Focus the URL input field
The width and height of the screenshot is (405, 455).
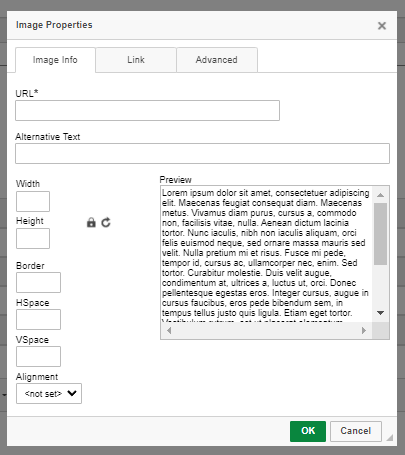(x=147, y=110)
